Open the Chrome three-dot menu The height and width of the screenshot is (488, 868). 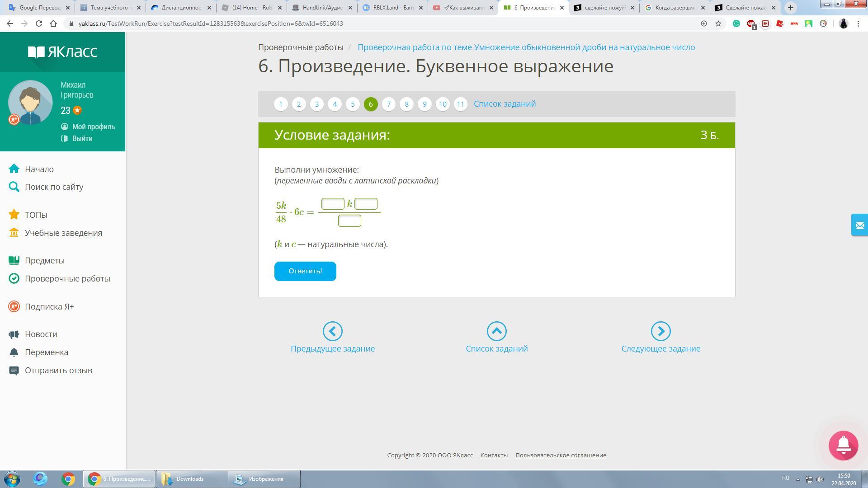click(858, 23)
